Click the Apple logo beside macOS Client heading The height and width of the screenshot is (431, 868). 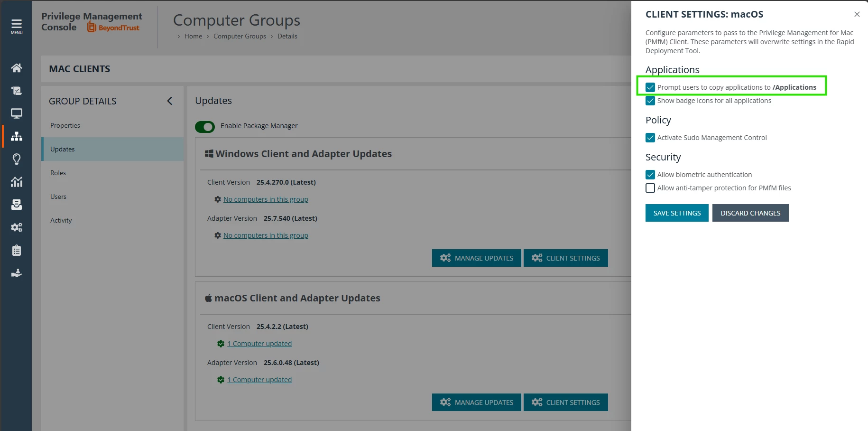coord(208,298)
